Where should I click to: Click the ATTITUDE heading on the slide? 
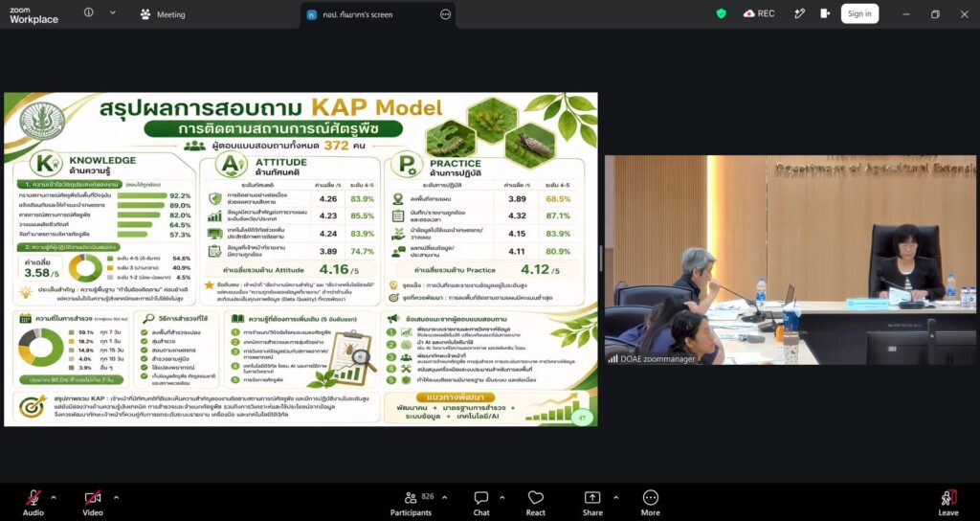pyautogui.click(x=281, y=162)
